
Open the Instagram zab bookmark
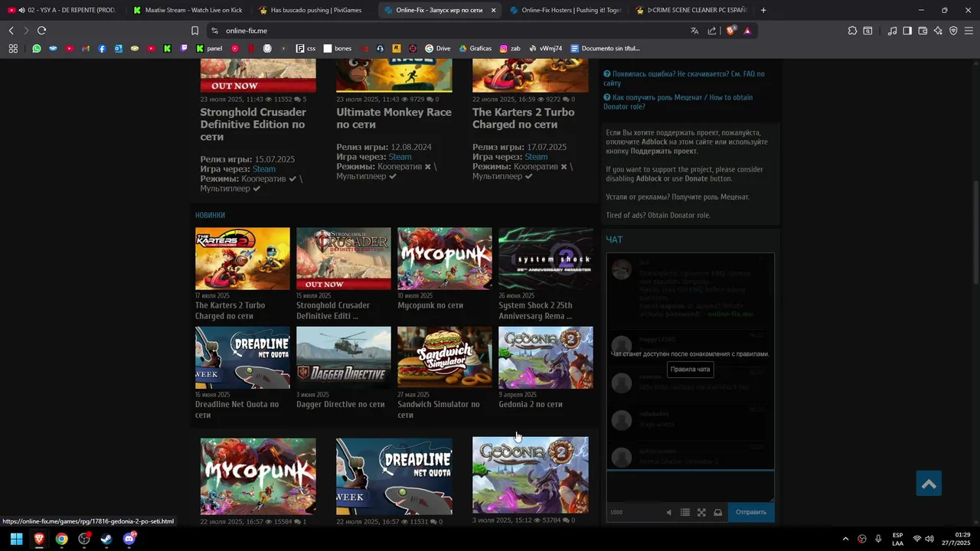click(x=510, y=48)
